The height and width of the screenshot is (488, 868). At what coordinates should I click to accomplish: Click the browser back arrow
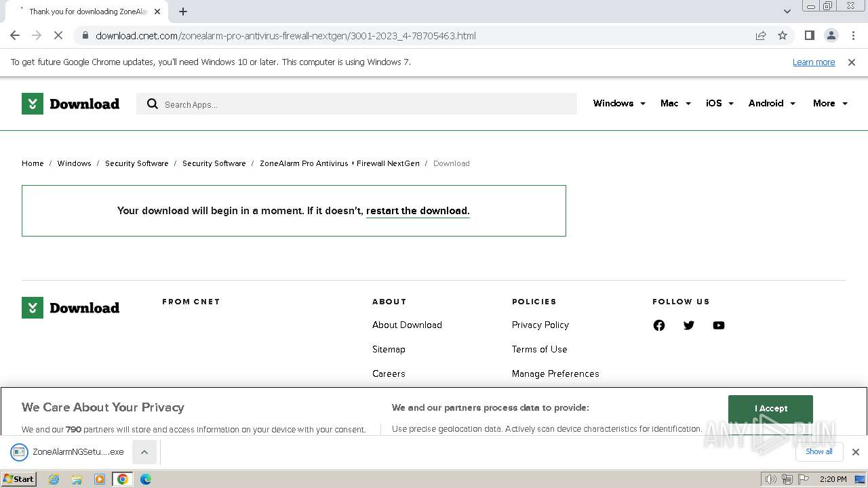pyautogui.click(x=15, y=35)
